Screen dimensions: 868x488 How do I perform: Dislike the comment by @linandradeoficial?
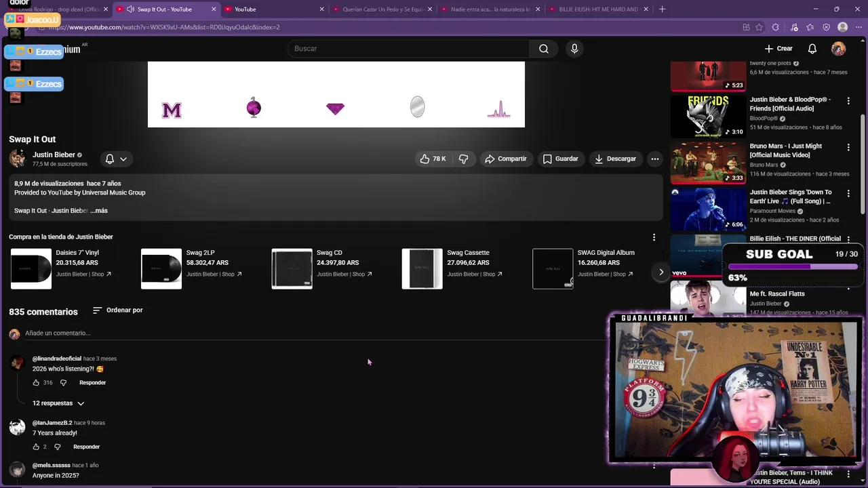(63, 383)
